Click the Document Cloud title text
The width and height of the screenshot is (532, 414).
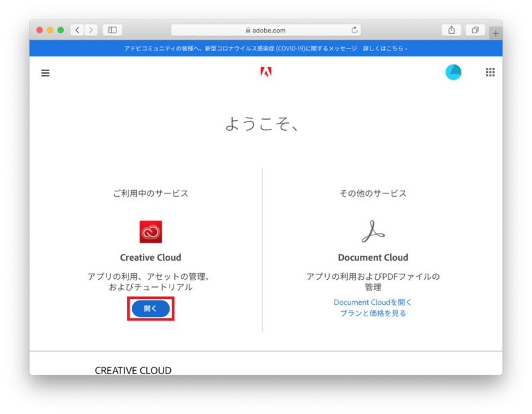point(373,257)
